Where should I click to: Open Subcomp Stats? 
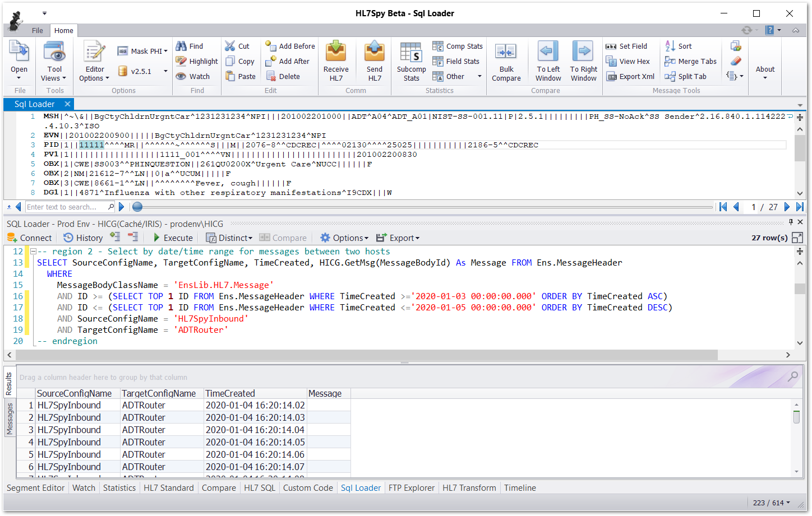(x=411, y=62)
